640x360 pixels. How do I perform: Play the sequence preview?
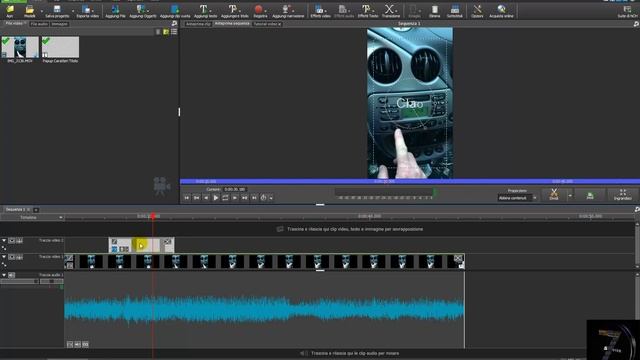(x=216, y=198)
